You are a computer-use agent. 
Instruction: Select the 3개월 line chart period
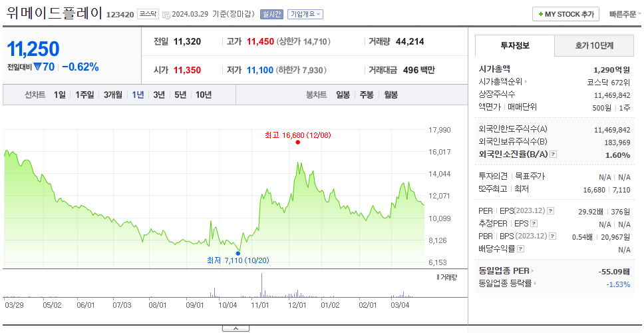coord(113,95)
